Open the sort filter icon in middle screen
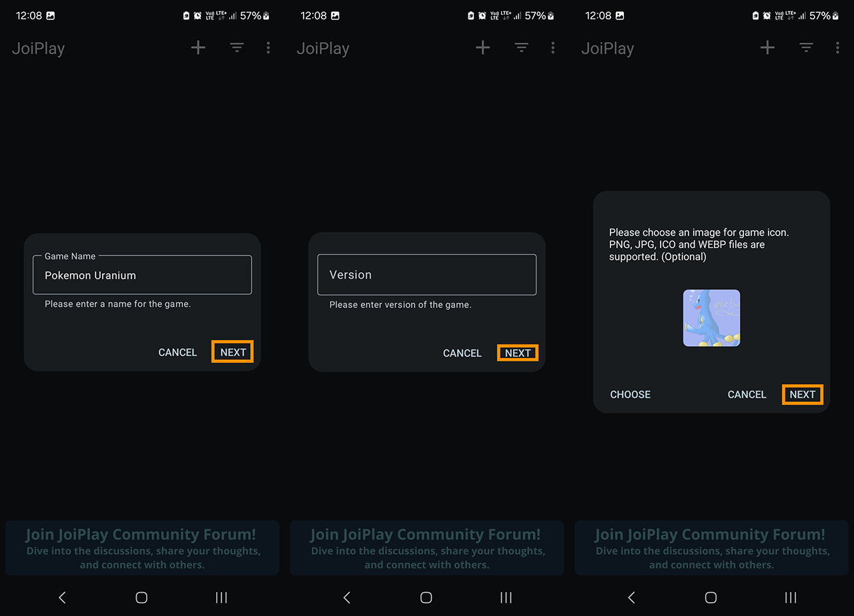This screenshot has width=854, height=616. pos(522,47)
